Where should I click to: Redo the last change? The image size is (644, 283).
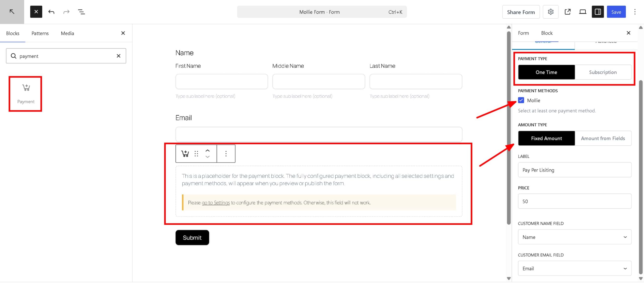coord(66,12)
